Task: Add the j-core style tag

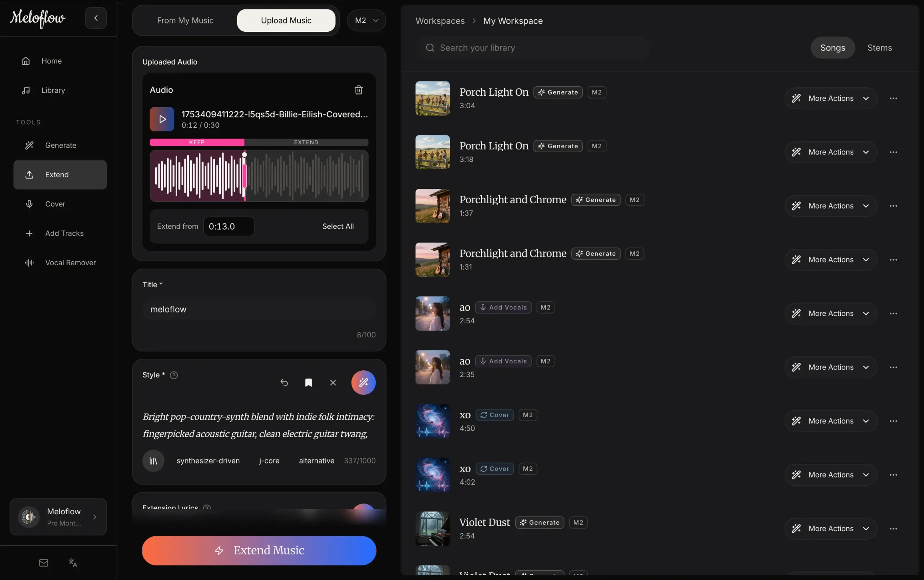Action: click(x=269, y=461)
